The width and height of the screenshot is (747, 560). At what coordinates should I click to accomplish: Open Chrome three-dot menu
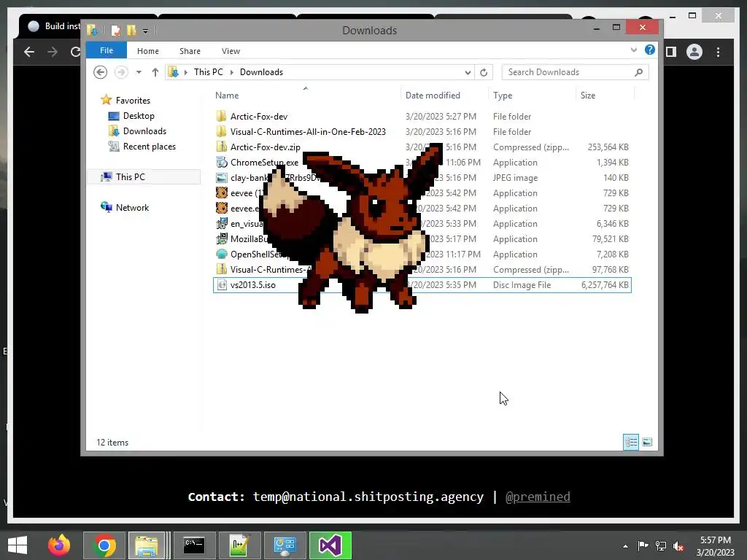(x=718, y=52)
